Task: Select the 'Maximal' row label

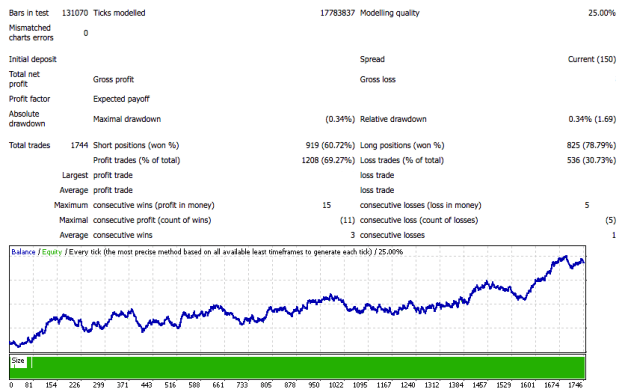Action: pos(74,220)
